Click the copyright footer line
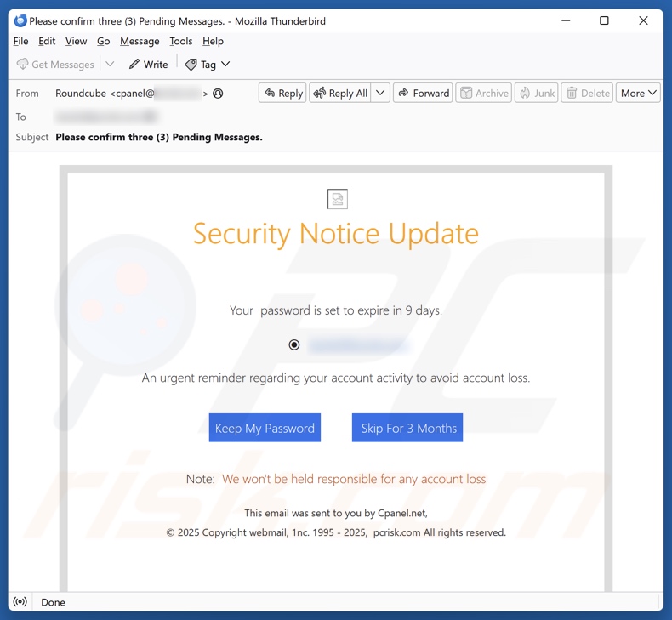The width and height of the screenshot is (672, 620). [336, 532]
